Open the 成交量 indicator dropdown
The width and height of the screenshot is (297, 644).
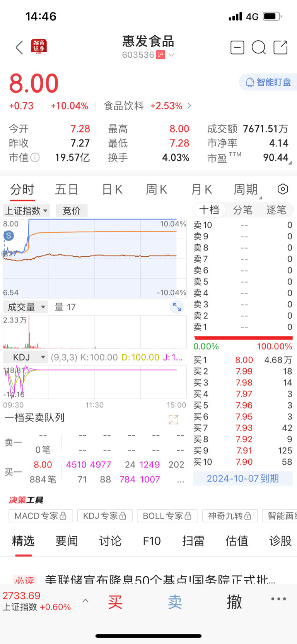click(x=26, y=307)
